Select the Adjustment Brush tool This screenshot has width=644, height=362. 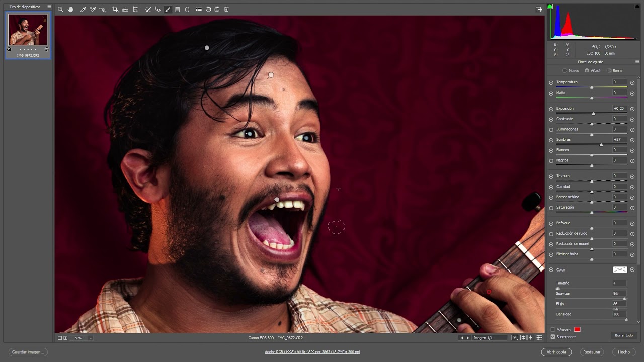(x=168, y=9)
